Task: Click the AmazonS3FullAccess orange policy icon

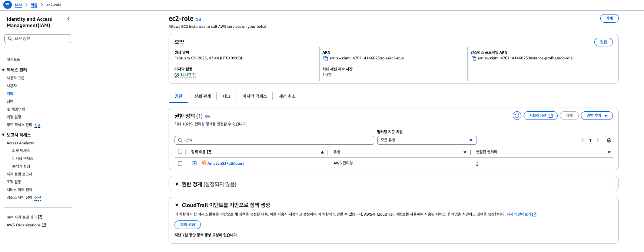Action: pyautogui.click(x=204, y=163)
